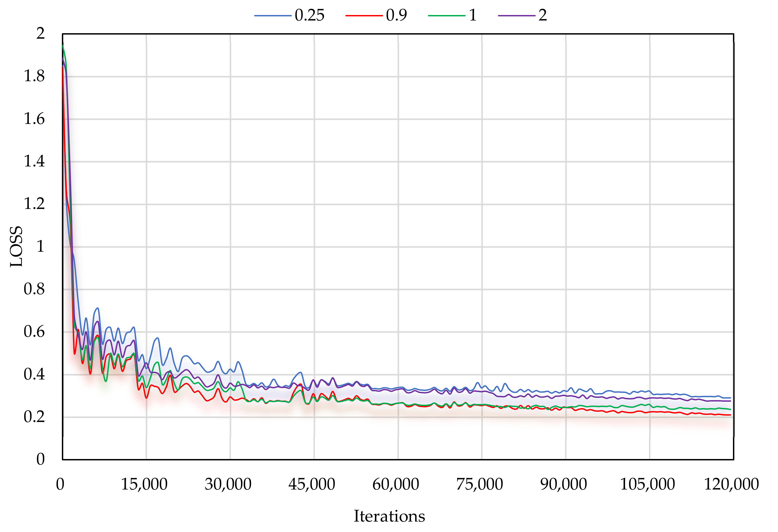
Task: Click the 45,000 x-axis tick label
Action: 312,484
